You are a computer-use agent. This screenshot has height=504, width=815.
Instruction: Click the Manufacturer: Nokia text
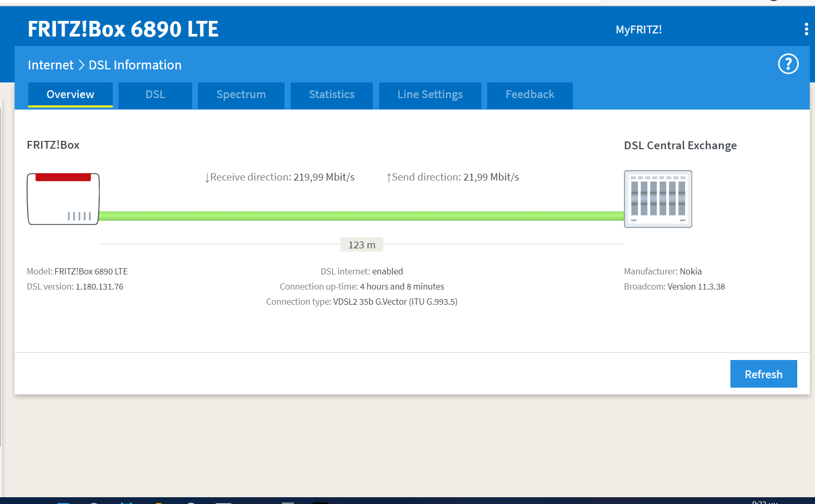[x=663, y=271]
